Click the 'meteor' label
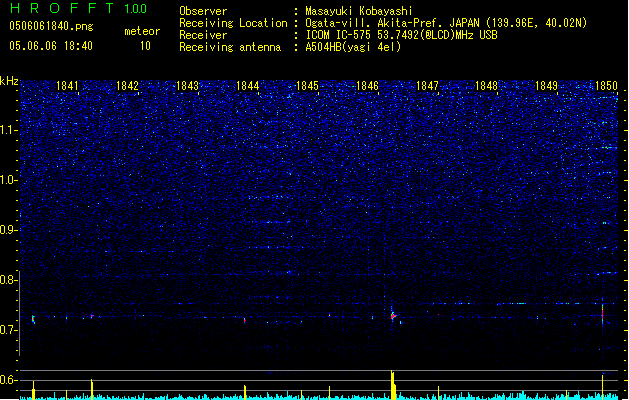Viewport: 629px width, 400px height. (142, 31)
